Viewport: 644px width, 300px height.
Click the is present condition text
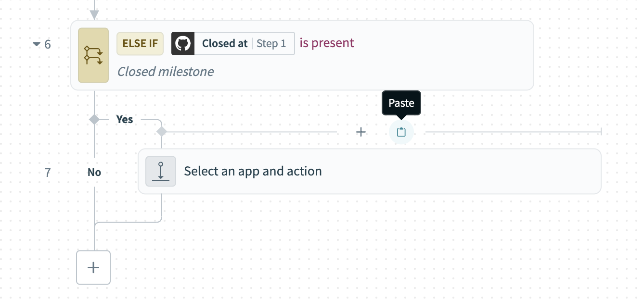(326, 42)
